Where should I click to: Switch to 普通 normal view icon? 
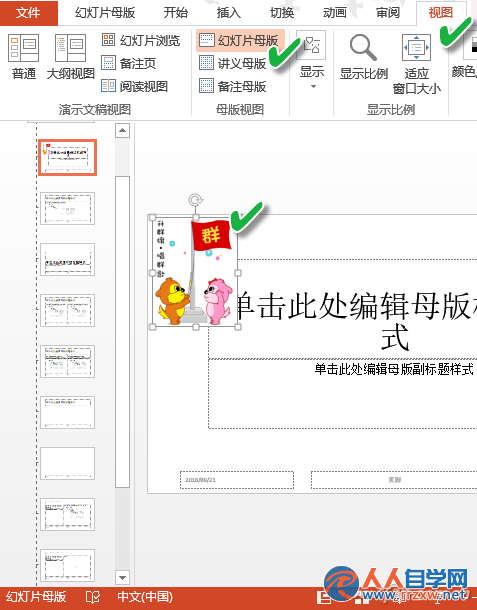tap(23, 48)
